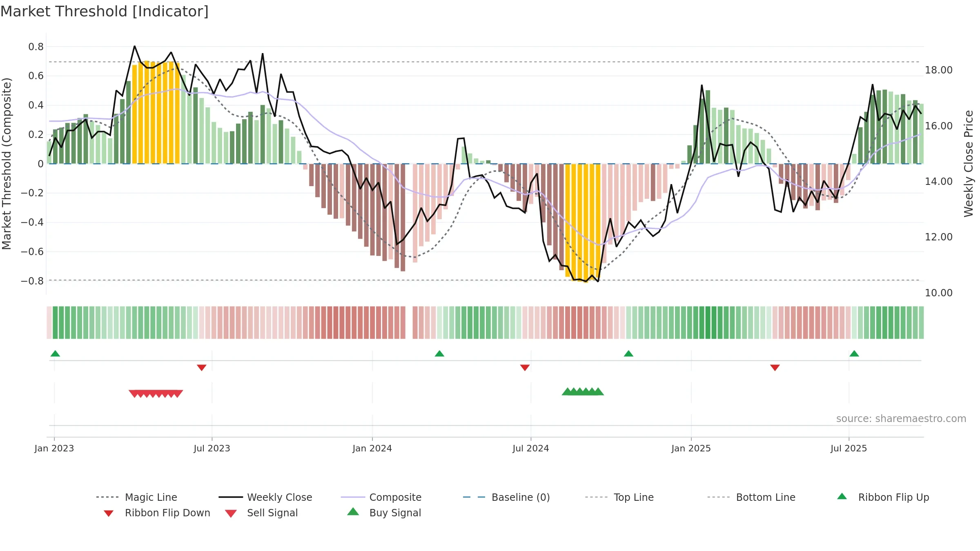Click the 16.00 price axis label
Viewport: 980px width, 551px height.
939,126
